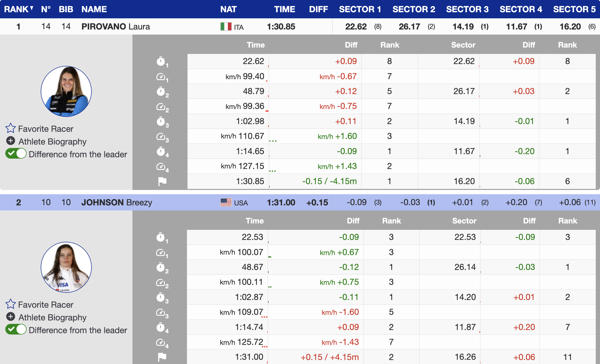Click the PIROVANO Laura name row
The height and width of the screenshot is (364, 600).
[x=115, y=27]
